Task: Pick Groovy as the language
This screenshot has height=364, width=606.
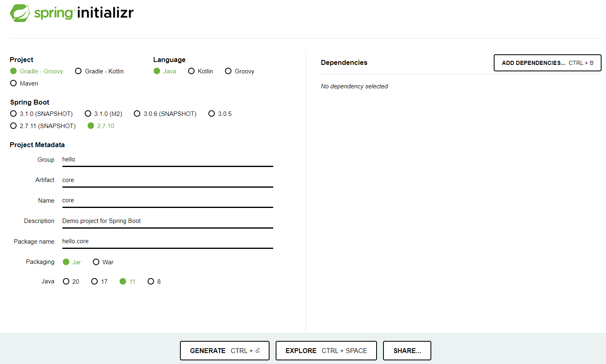Action: (240, 71)
